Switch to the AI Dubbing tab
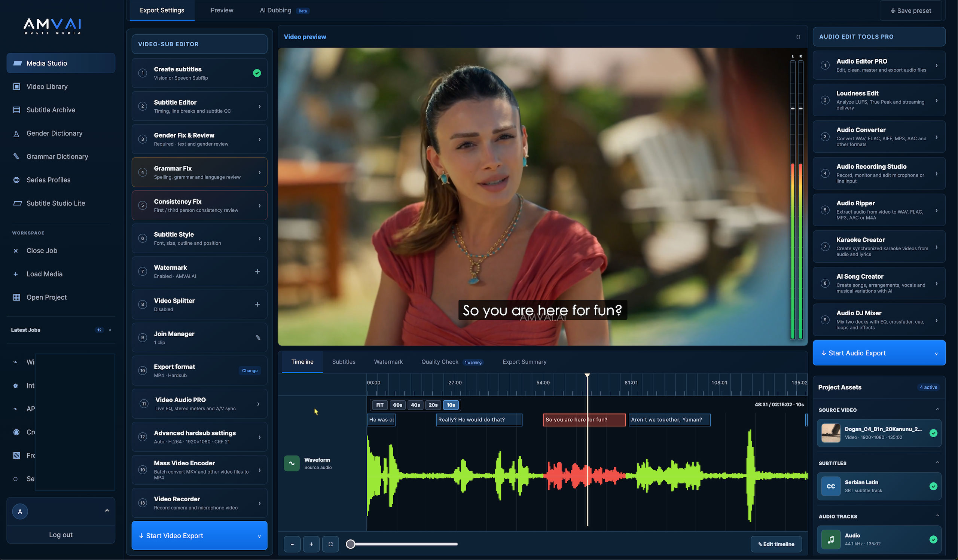The height and width of the screenshot is (560, 958). 284,10
